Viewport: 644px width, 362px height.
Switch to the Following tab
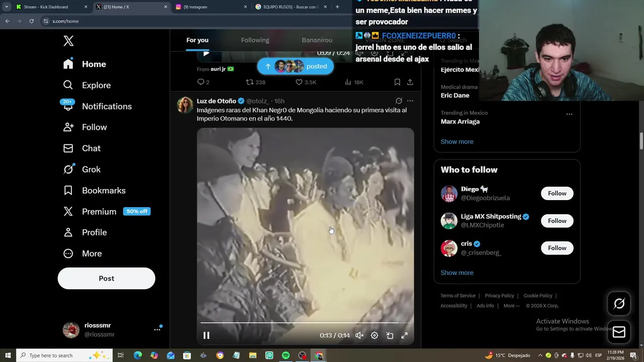pyautogui.click(x=255, y=40)
